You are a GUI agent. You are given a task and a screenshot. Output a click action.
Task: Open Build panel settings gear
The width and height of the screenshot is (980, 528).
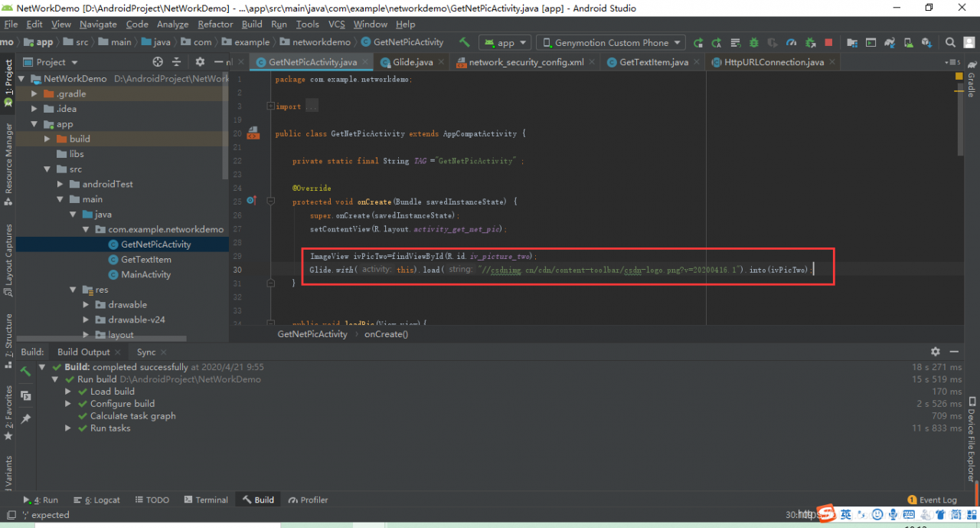coord(935,351)
